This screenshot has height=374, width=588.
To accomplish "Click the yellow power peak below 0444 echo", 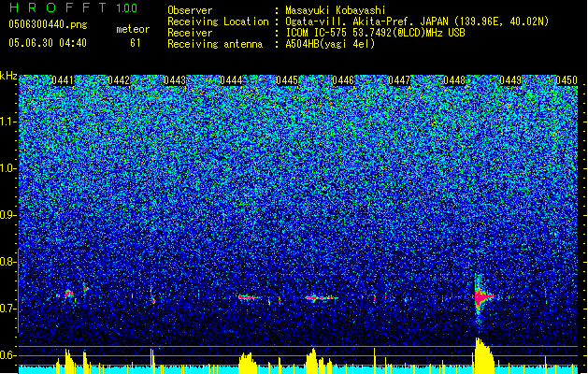I will tap(248, 363).
